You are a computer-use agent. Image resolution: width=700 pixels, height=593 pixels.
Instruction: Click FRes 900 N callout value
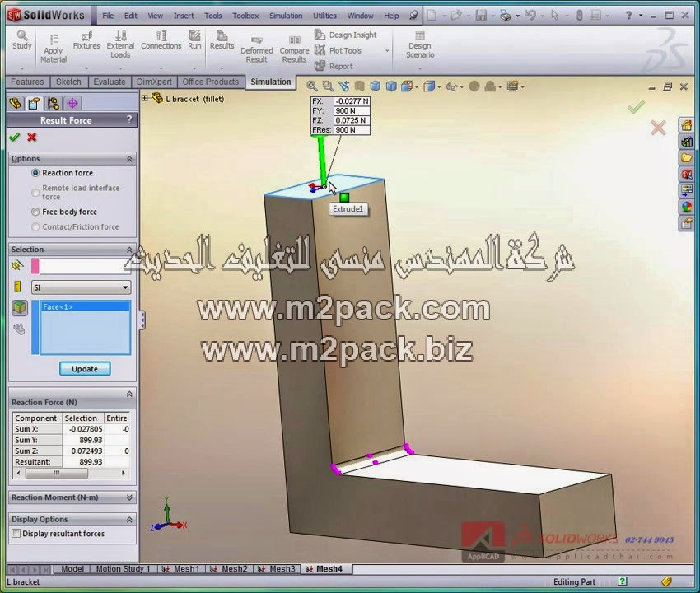point(352,130)
